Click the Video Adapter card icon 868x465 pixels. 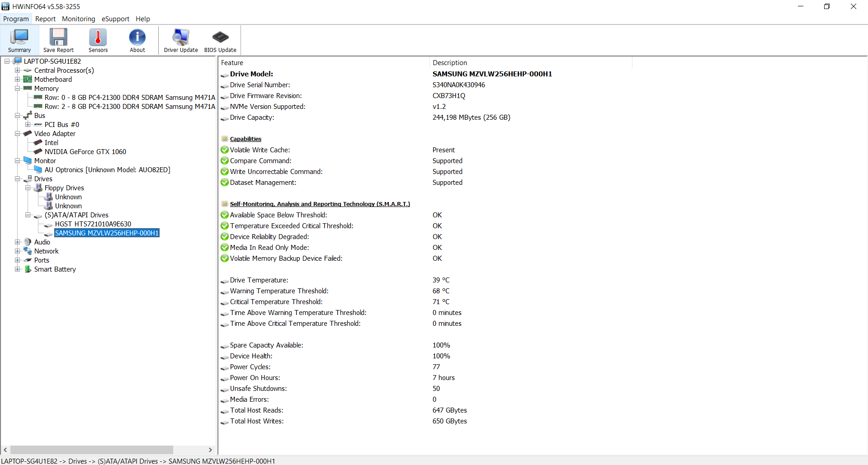pyautogui.click(x=28, y=133)
